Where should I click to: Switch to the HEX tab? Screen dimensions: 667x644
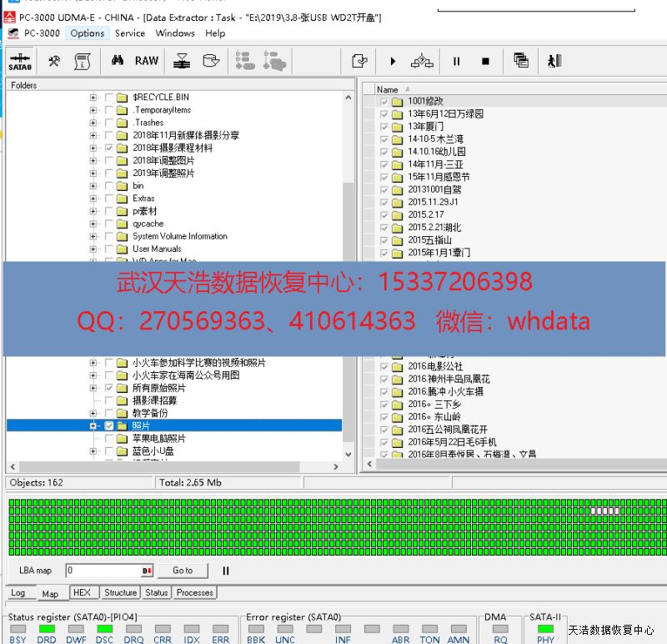82,593
